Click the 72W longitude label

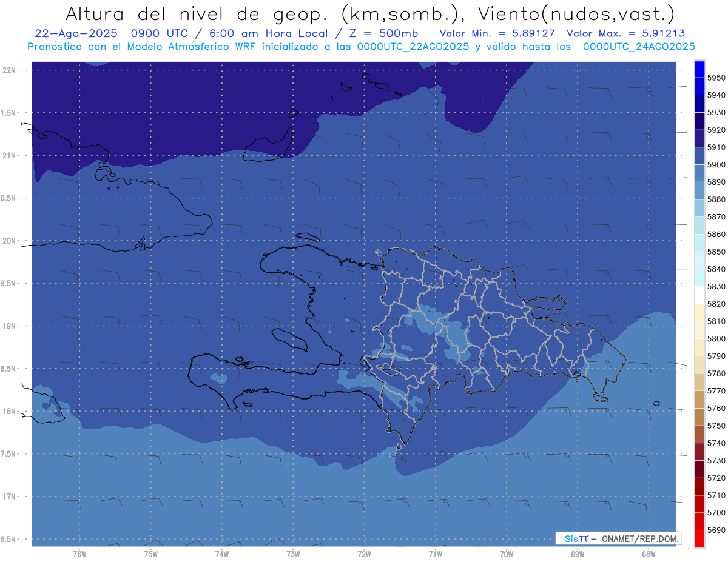pos(364,554)
